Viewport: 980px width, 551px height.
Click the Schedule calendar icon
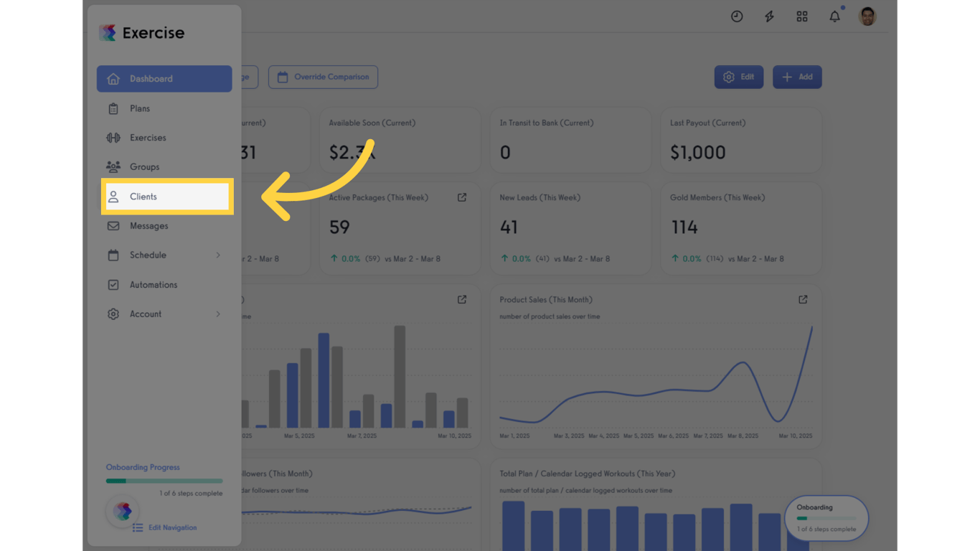coord(113,255)
